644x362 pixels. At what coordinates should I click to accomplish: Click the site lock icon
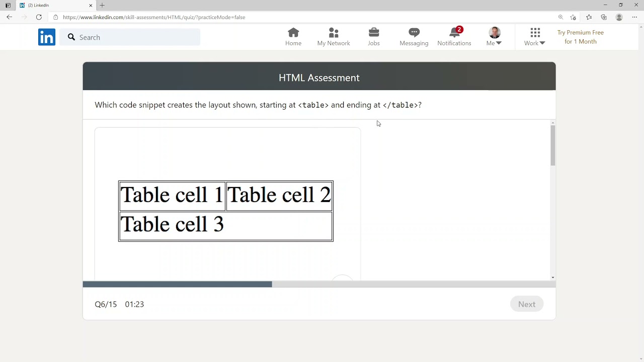[x=55, y=17]
